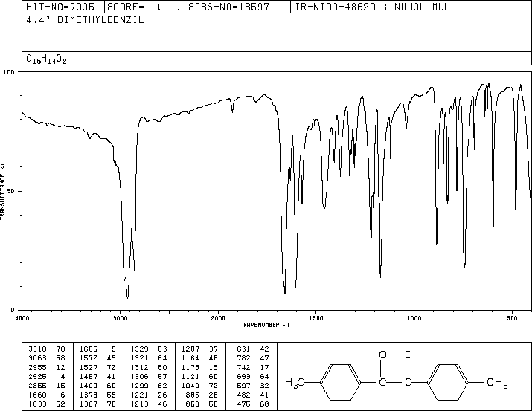This screenshot has width=532, height=411.
Task: Select peak table entry 2955
Action: [38, 367]
